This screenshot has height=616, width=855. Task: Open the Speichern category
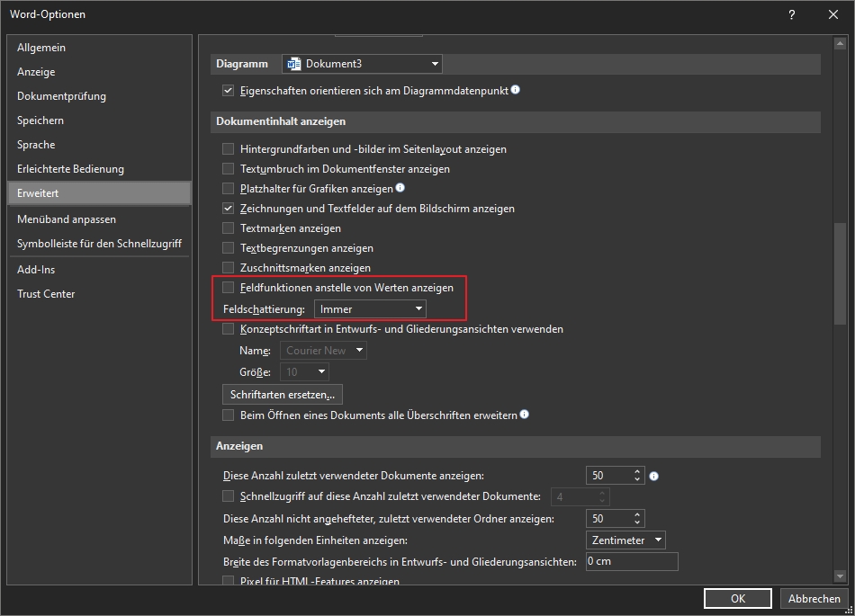tap(99, 121)
